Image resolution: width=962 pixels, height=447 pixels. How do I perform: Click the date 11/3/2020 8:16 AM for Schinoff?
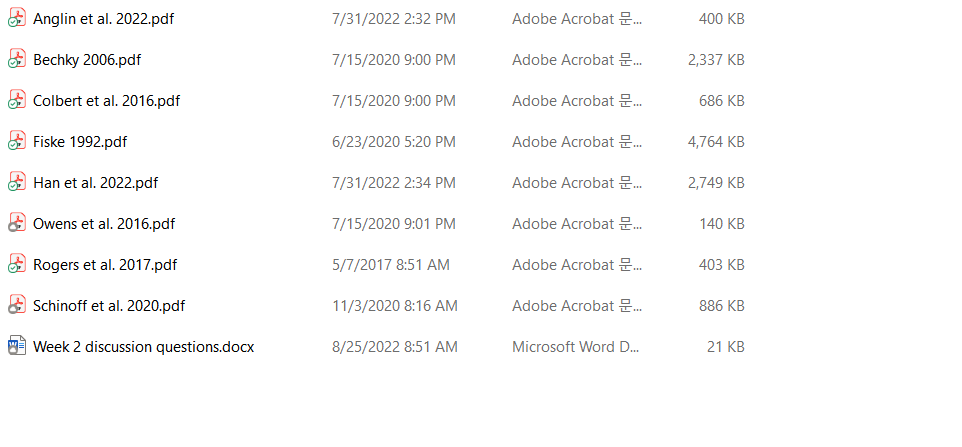click(395, 306)
